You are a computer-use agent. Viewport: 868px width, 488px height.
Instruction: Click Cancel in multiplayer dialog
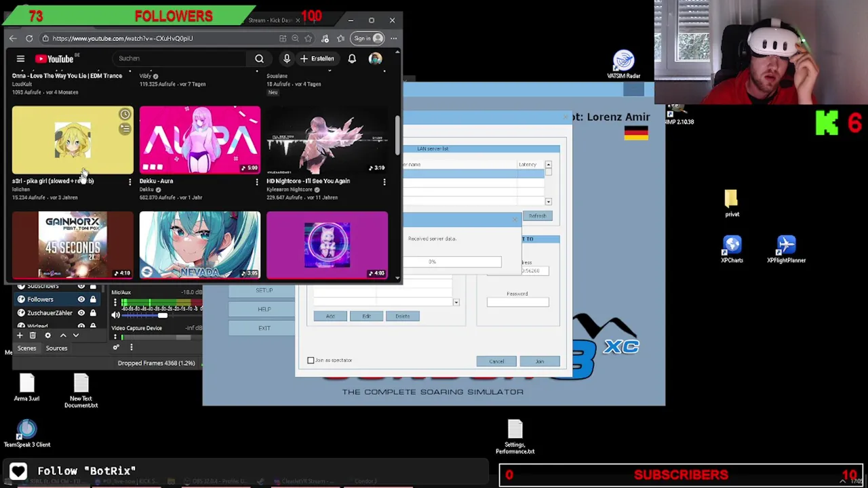(x=496, y=361)
